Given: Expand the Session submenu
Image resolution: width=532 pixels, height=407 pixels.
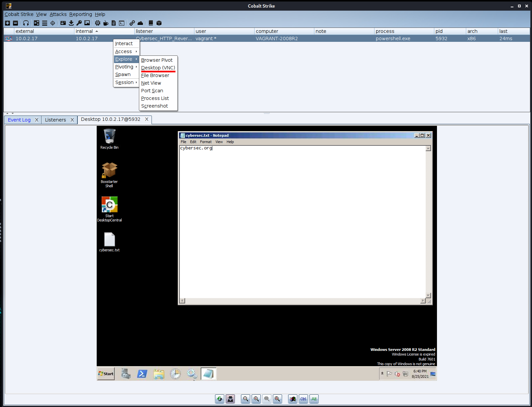Looking at the screenshot, I should 126,82.
